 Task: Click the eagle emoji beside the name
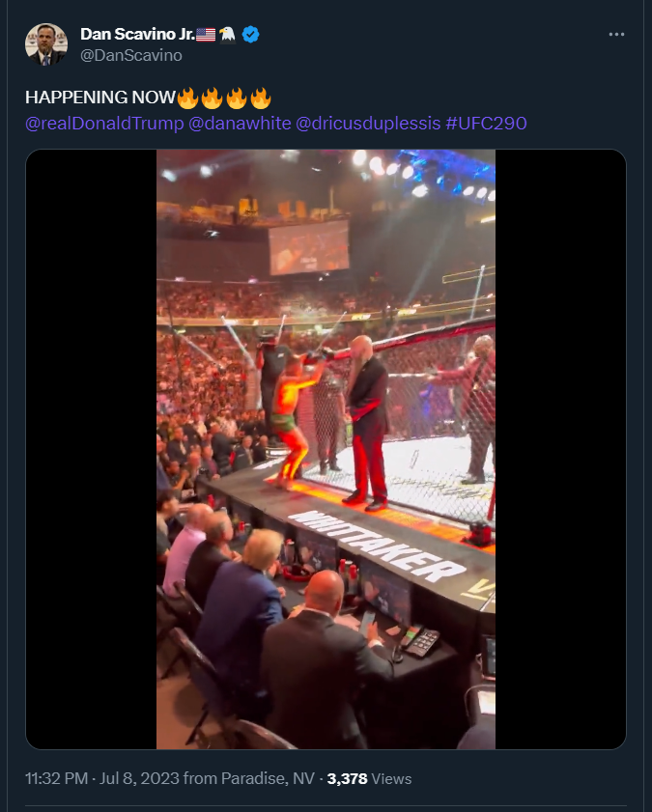[x=227, y=35]
